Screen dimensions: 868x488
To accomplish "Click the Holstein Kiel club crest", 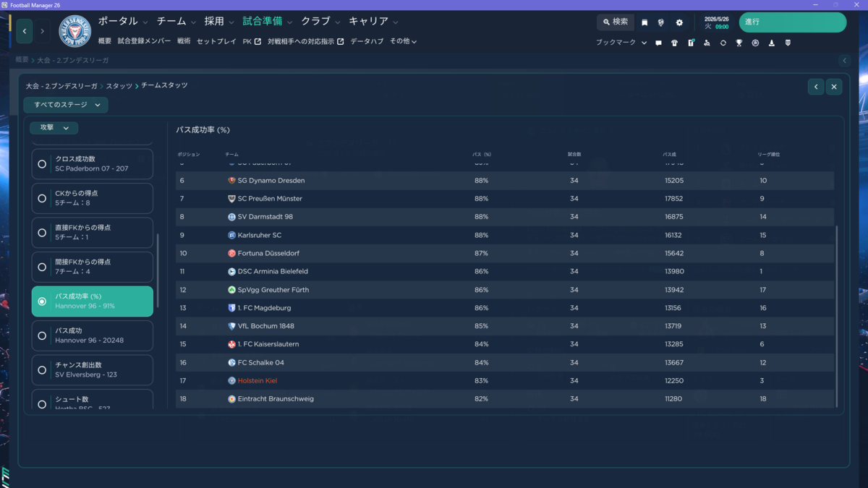I will 75,31.
